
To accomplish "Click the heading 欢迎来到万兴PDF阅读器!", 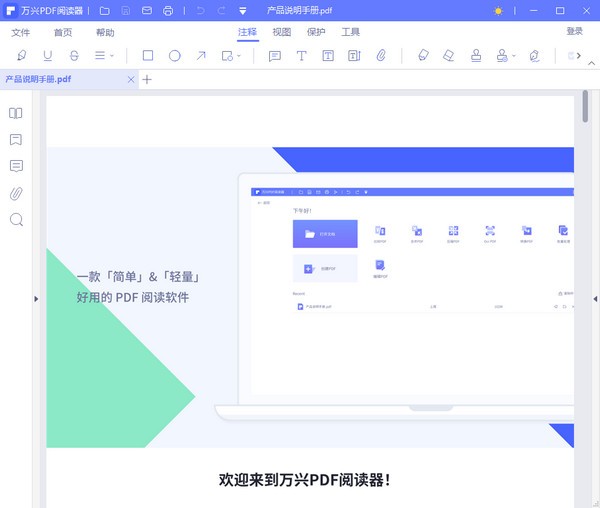I will pyautogui.click(x=305, y=480).
